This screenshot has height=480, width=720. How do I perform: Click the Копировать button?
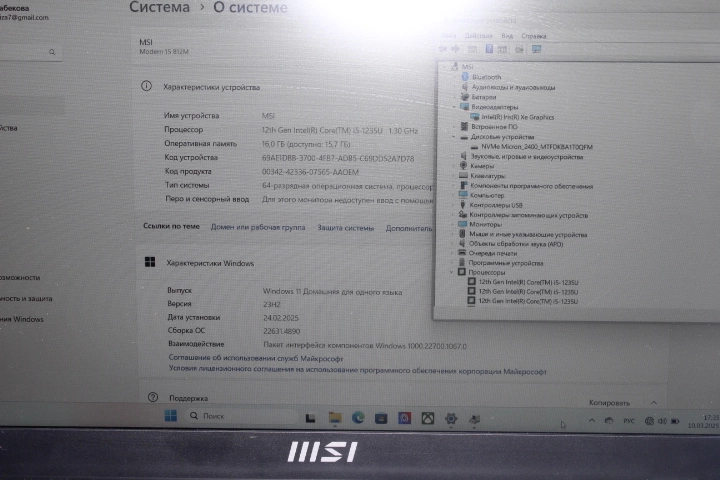pyautogui.click(x=609, y=402)
